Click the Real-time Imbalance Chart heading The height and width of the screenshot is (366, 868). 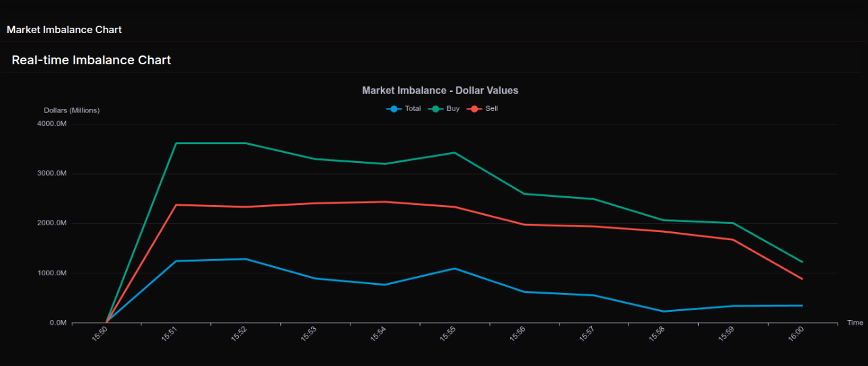point(91,60)
